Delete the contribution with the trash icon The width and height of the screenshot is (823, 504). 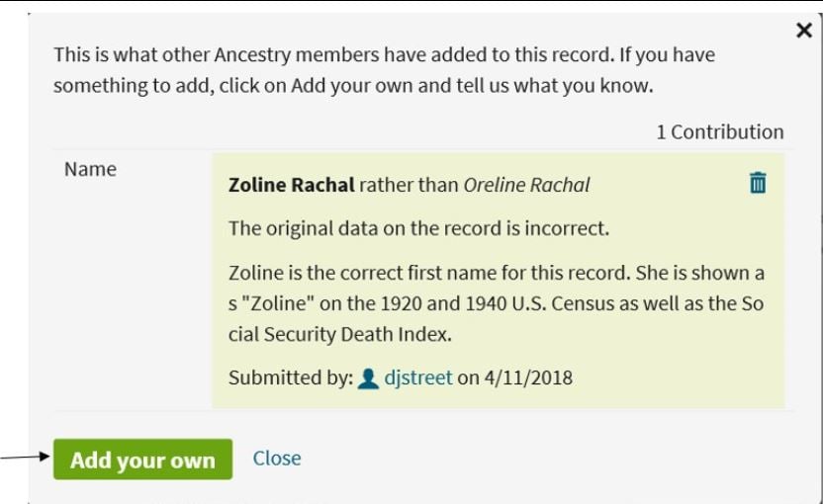tap(758, 183)
